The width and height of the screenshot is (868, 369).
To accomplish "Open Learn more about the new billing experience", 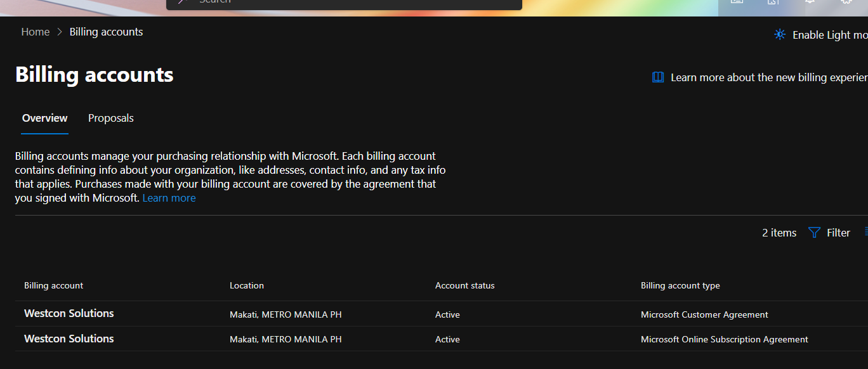I will (x=760, y=77).
